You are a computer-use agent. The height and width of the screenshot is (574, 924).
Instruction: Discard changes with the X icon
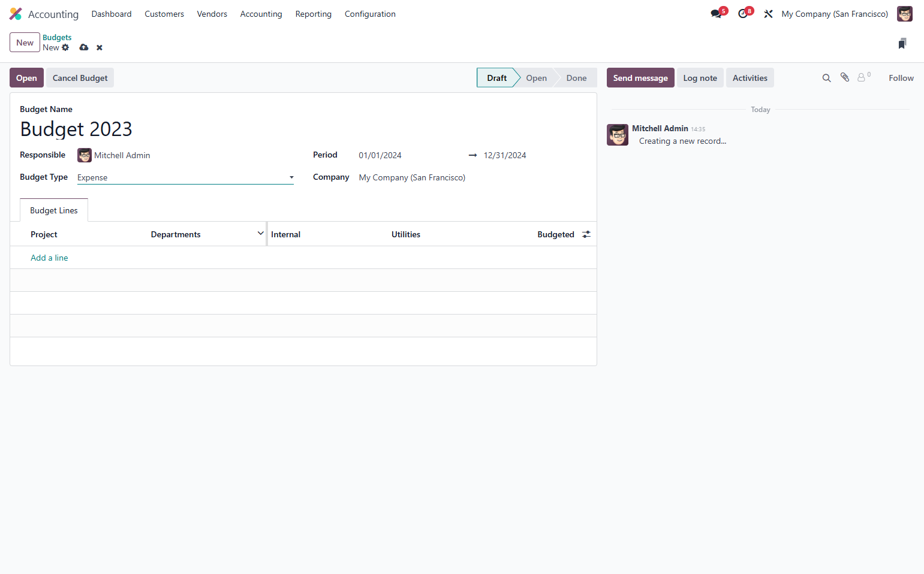[100, 47]
